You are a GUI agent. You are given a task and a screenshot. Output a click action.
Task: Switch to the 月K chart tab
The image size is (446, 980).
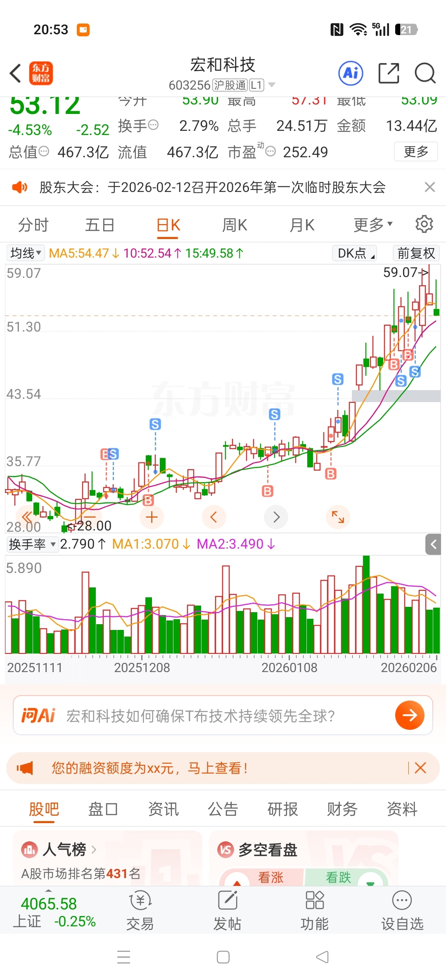[302, 225]
